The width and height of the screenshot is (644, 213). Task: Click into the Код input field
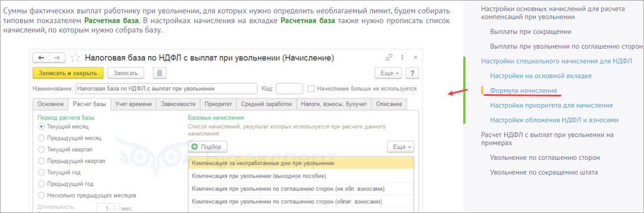click(x=290, y=88)
